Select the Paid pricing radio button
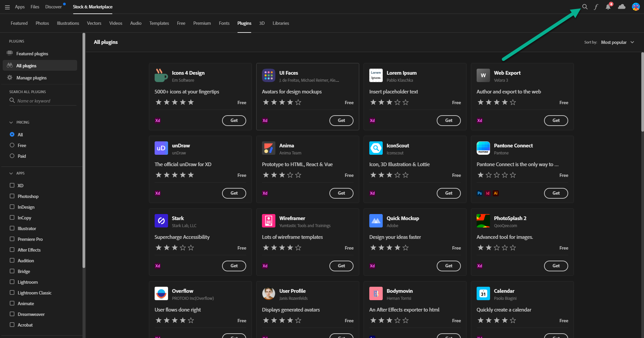Screen dimensions: 644x338 [12, 156]
